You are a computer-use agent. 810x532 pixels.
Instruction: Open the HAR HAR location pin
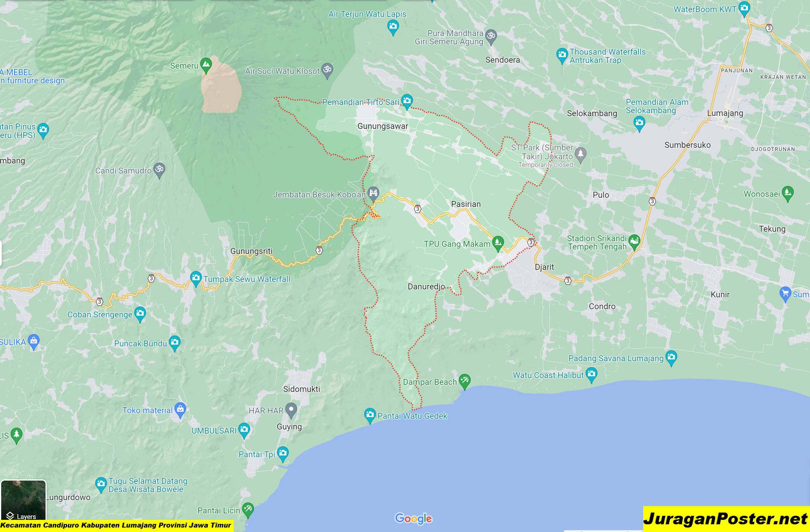click(291, 410)
